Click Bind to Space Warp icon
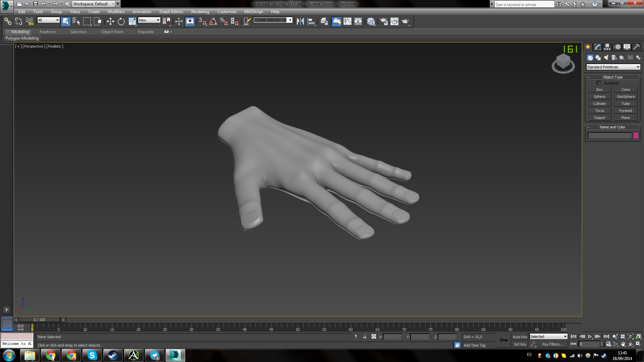Viewport: 644px width, 362px height. click(30, 21)
